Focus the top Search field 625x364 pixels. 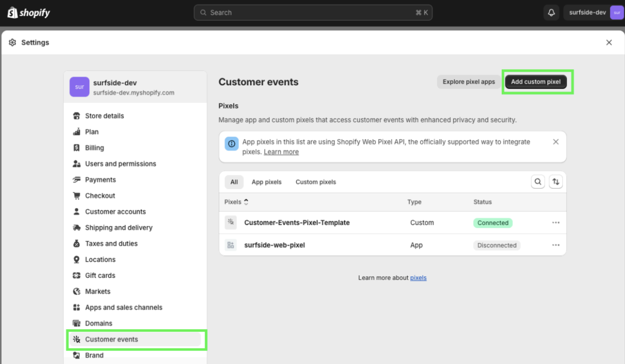click(x=313, y=13)
